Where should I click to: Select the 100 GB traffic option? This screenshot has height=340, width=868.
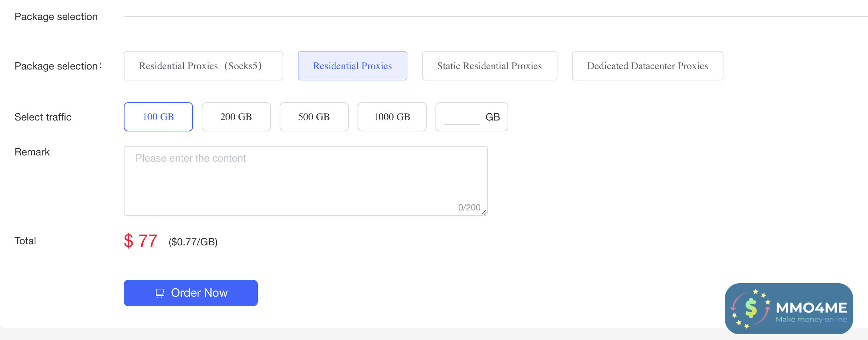point(158,117)
